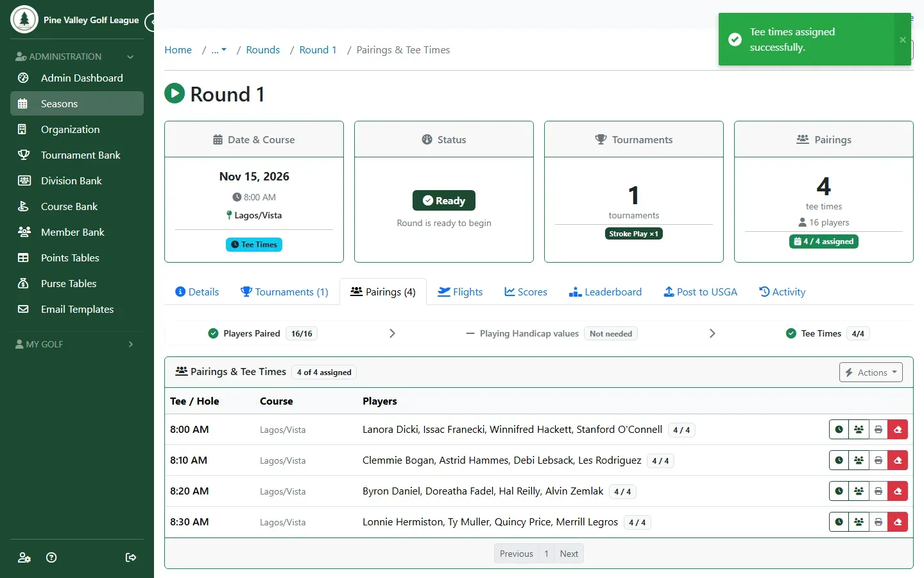Image resolution: width=924 pixels, height=578 pixels.
Task: Print the 8:00 AM pairing
Action: pos(878,430)
